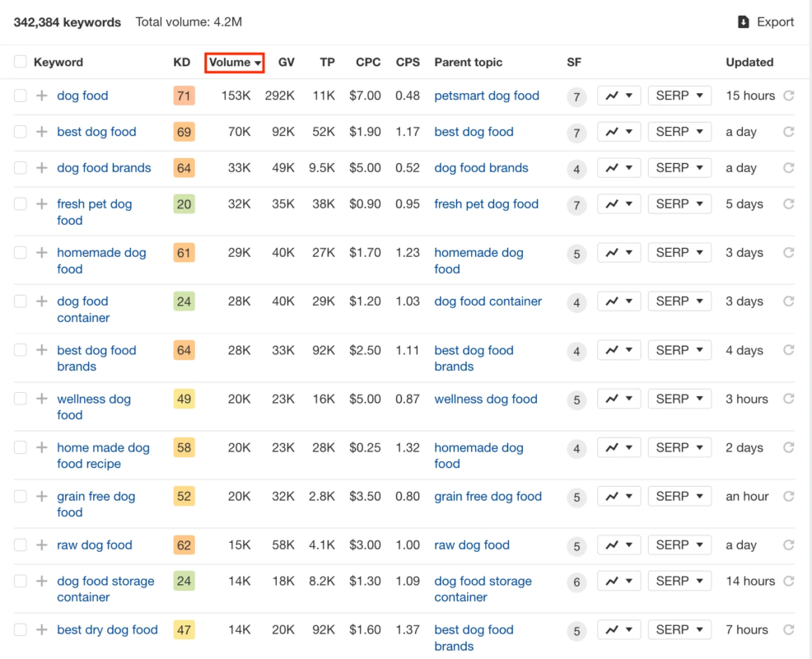Screen dimensions: 812x659
Task: Refresh data for 'fresh pet dog food' row
Action: point(789,204)
